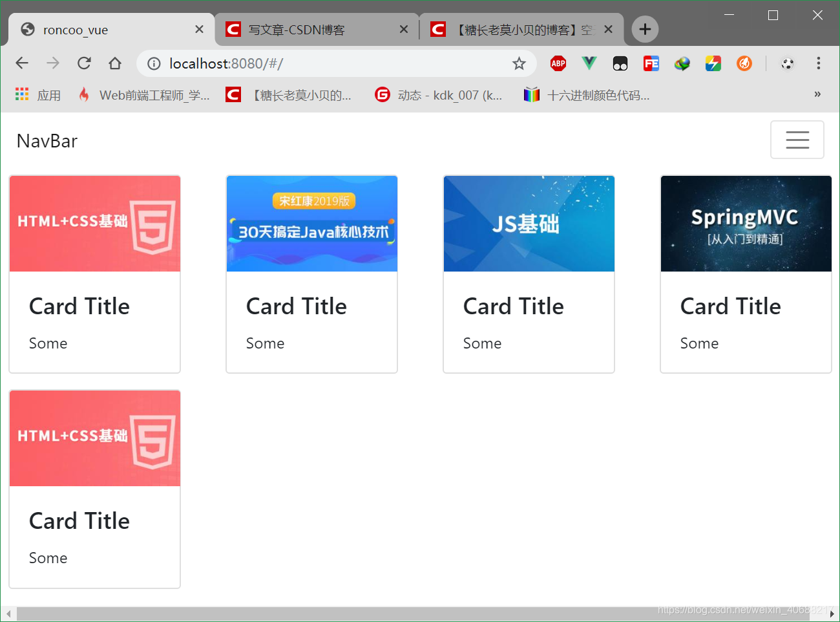
Task: Open the Adblock Plus extension icon
Action: (x=558, y=63)
